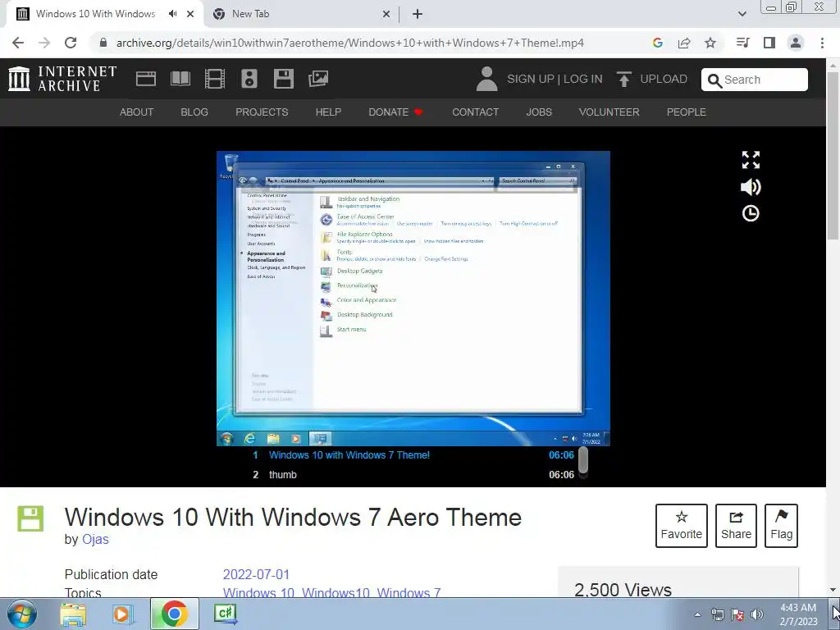Mute tab via speaker icon on first tab

coord(172,14)
